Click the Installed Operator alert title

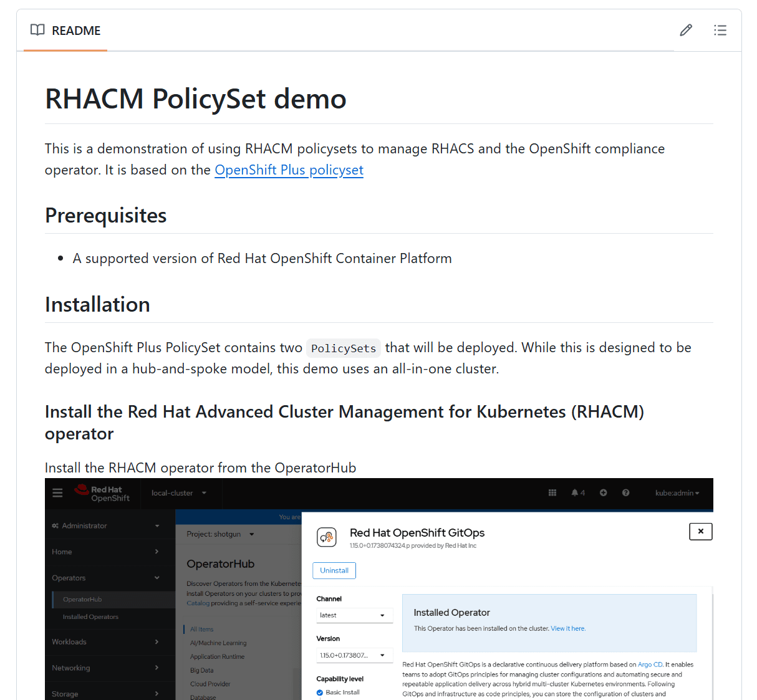[451, 613]
